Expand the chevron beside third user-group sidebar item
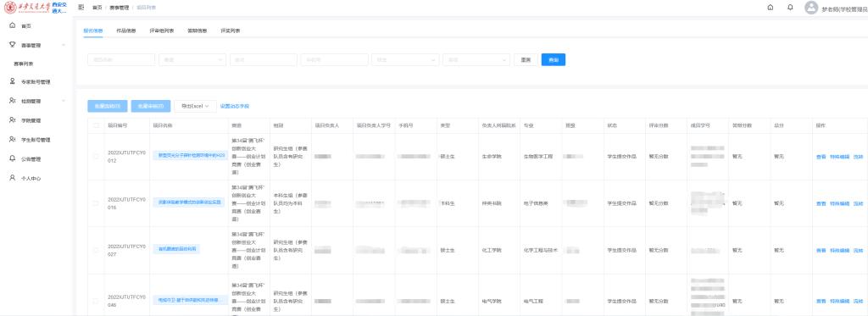This screenshot has width=868, height=316. click(x=64, y=101)
